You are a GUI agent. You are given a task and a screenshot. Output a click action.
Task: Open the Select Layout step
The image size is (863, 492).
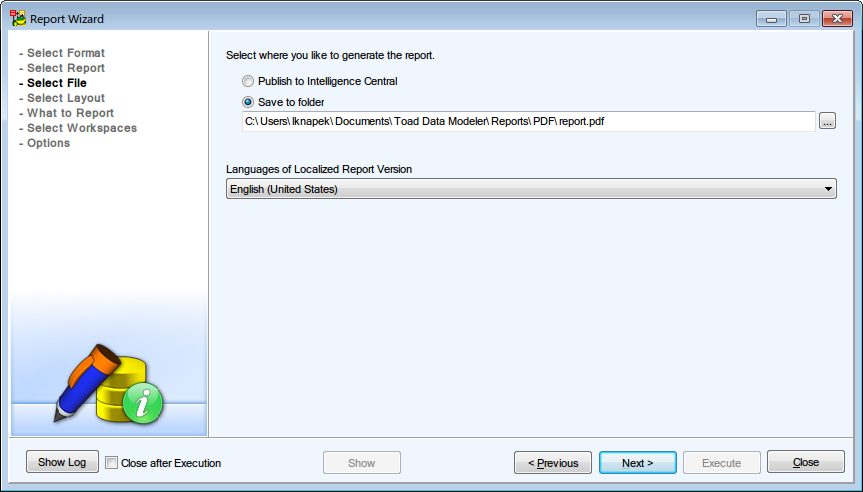66,98
